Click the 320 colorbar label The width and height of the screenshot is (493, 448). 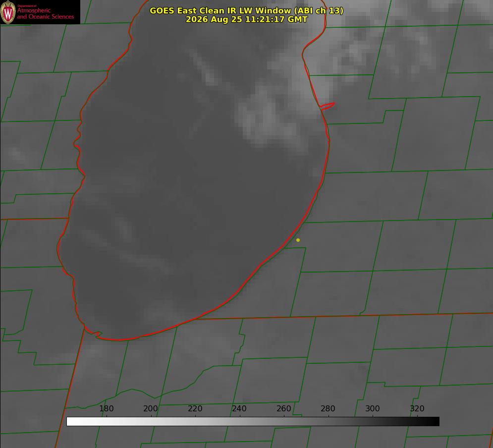[417, 408]
